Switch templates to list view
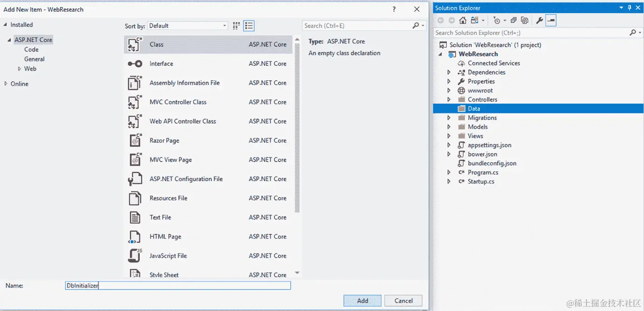644x311 pixels. (249, 26)
